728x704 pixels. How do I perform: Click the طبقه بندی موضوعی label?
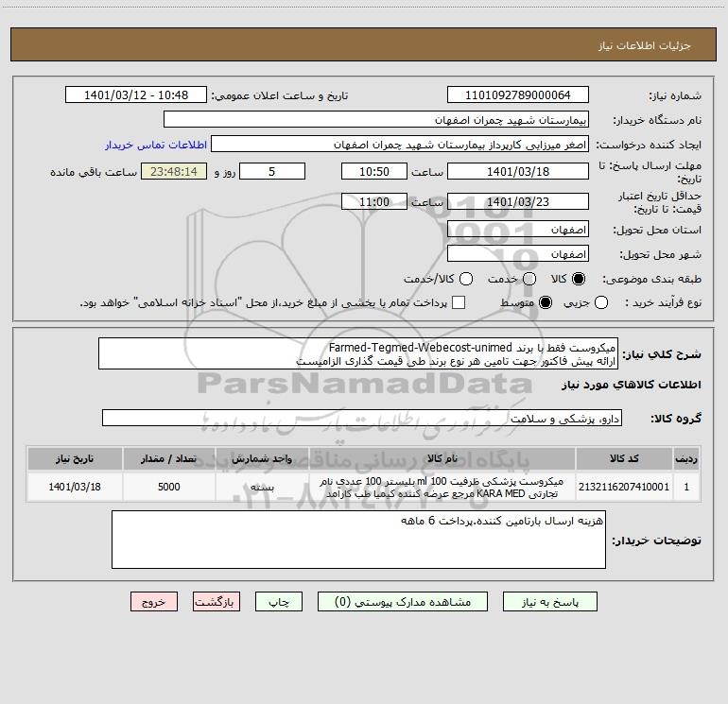tap(651, 280)
